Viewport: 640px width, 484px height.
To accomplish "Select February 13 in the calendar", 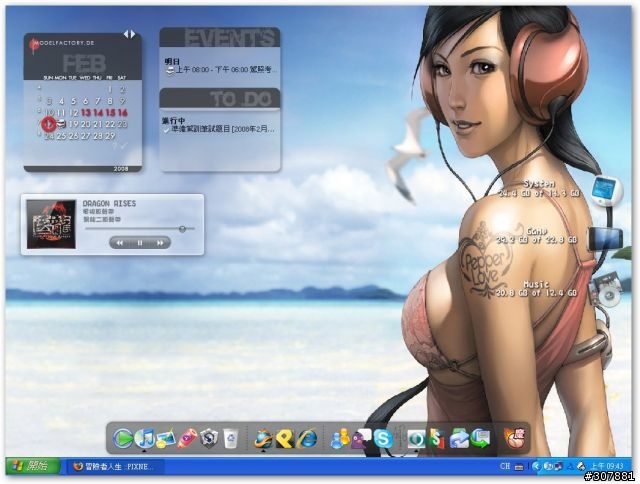I will pos(86,113).
